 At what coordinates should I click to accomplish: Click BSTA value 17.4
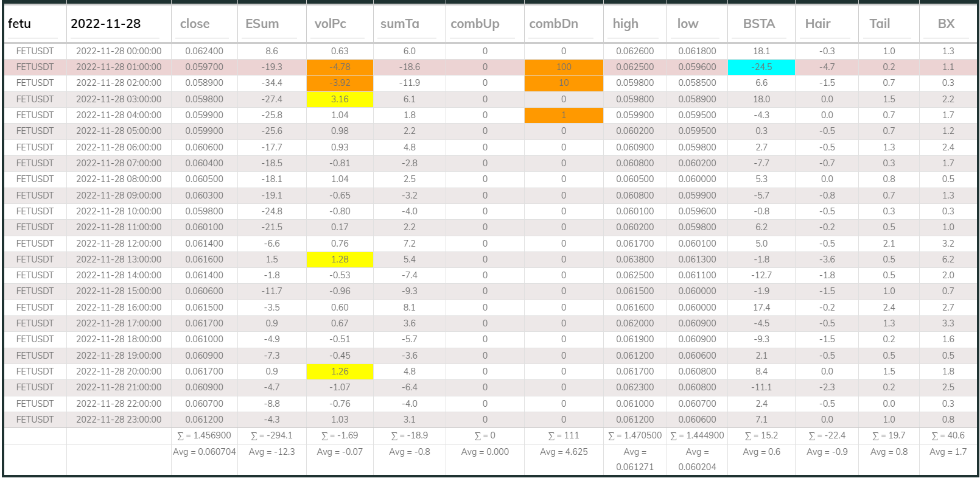pos(761,308)
